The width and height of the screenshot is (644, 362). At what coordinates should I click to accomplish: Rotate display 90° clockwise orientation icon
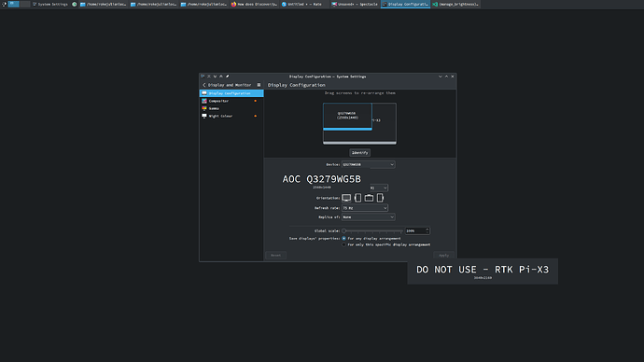click(357, 198)
